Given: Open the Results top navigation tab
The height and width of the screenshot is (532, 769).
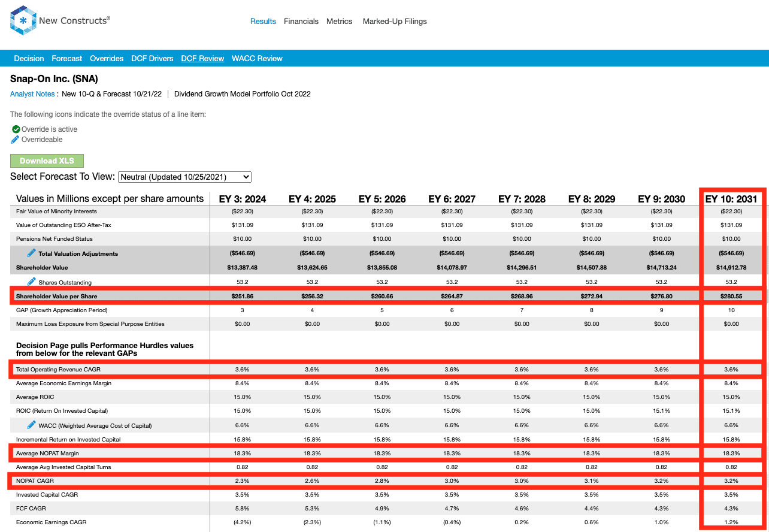Looking at the screenshot, I should pyautogui.click(x=263, y=22).
